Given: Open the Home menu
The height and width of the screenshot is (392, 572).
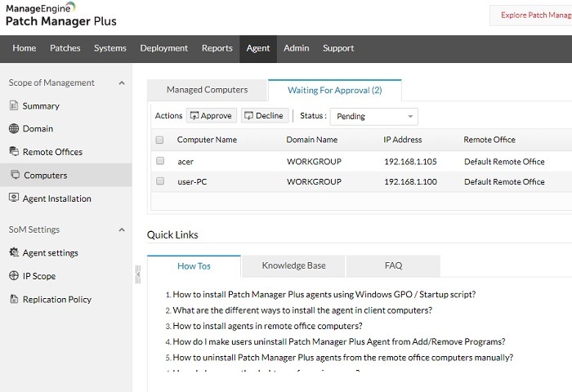Looking at the screenshot, I should click(25, 48).
